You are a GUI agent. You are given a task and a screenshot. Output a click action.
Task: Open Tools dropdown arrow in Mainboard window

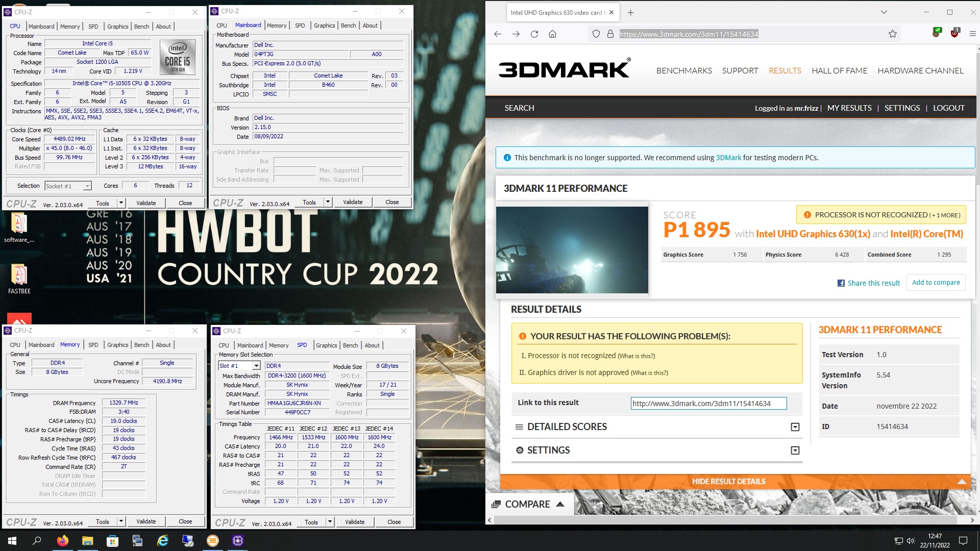coord(328,203)
